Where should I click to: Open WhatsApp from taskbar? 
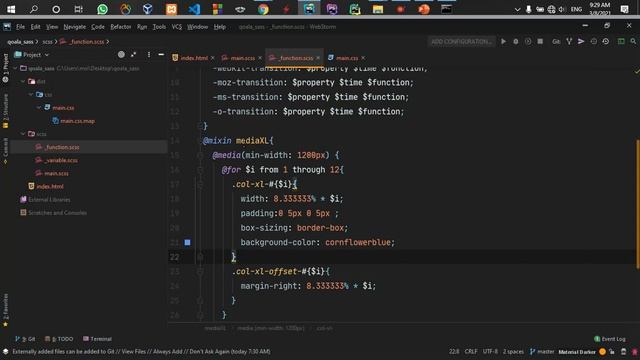pyautogui.click(x=102, y=9)
